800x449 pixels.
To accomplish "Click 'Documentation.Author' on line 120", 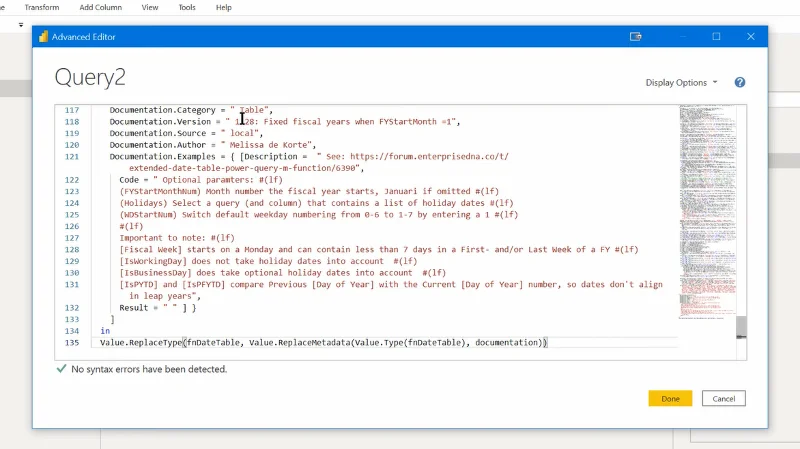I will pyautogui.click(x=158, y=145).
